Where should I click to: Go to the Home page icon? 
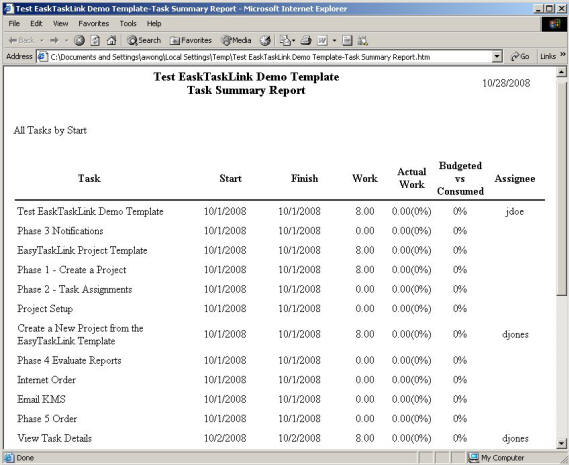tap(111, 40)
